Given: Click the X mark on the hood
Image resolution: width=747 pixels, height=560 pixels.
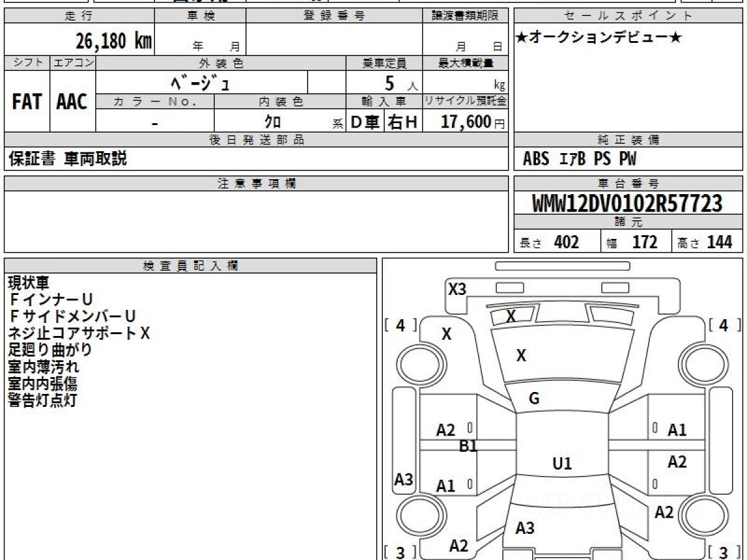Looking at the screenshot, I should [522, 356].
